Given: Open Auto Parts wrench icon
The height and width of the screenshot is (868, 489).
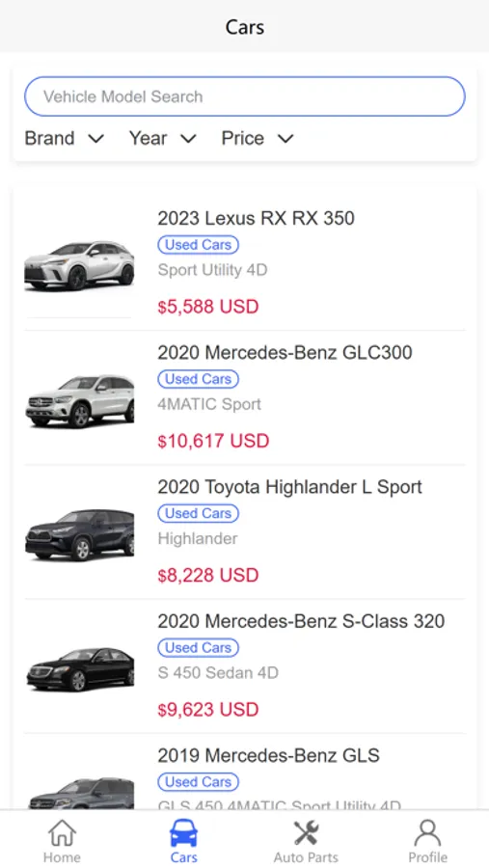Looking at the screenshot, I should [306, 833].
